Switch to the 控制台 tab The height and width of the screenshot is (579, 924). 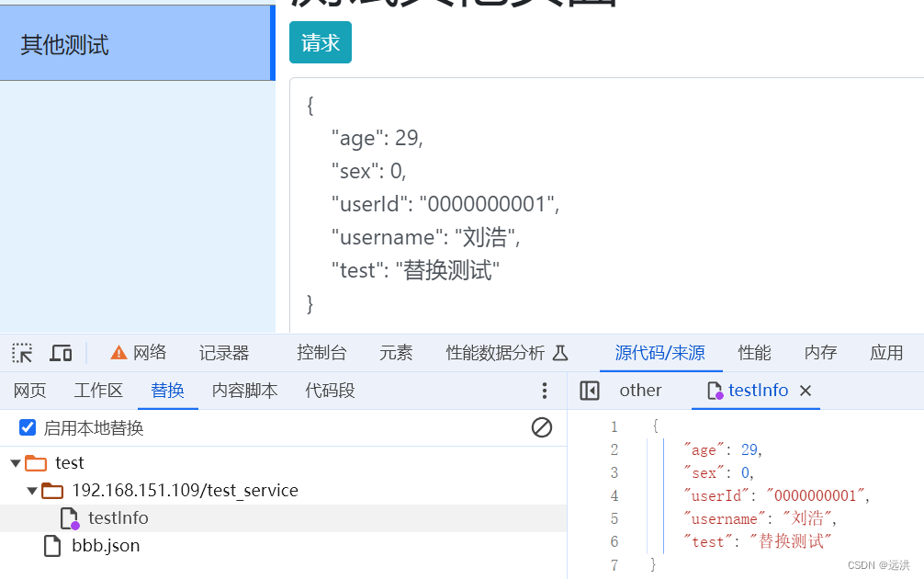click(321, 353)
